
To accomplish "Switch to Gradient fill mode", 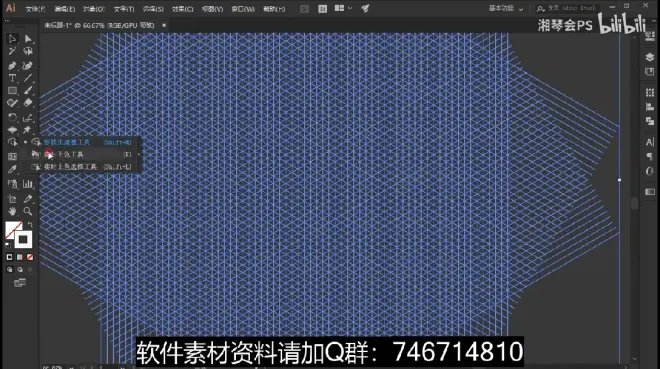I will pos(19,257).
